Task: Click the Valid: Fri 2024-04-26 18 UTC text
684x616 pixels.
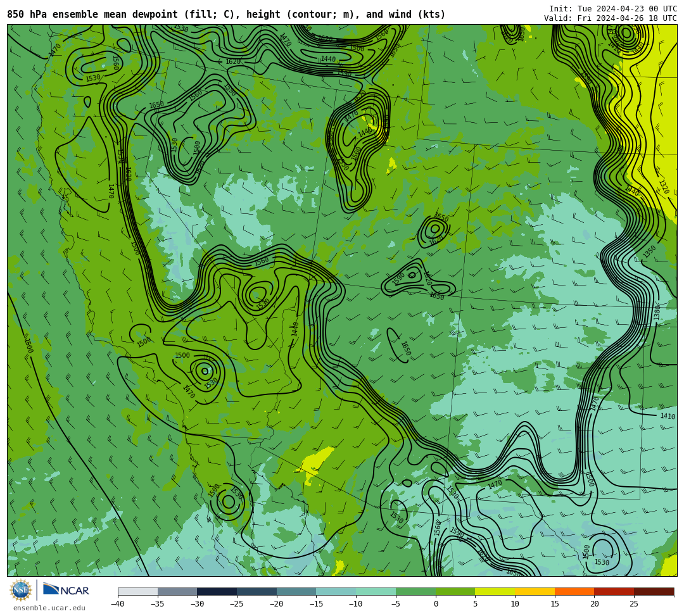Action: pos(611,18)
